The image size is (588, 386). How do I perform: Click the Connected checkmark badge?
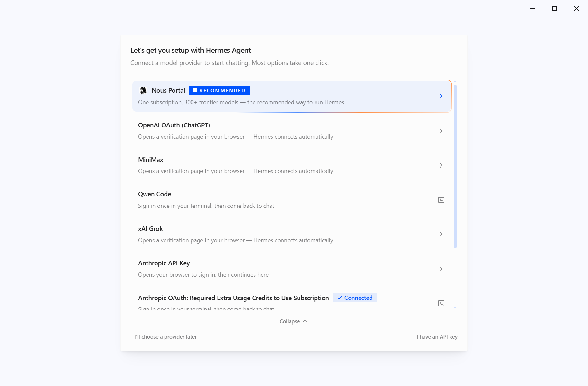click(355, 298)
